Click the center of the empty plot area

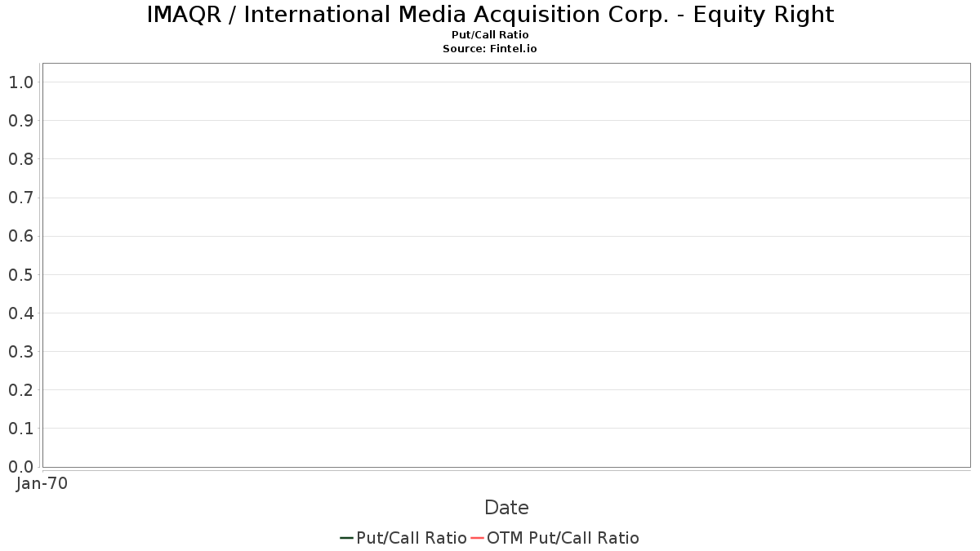point(506,265)
